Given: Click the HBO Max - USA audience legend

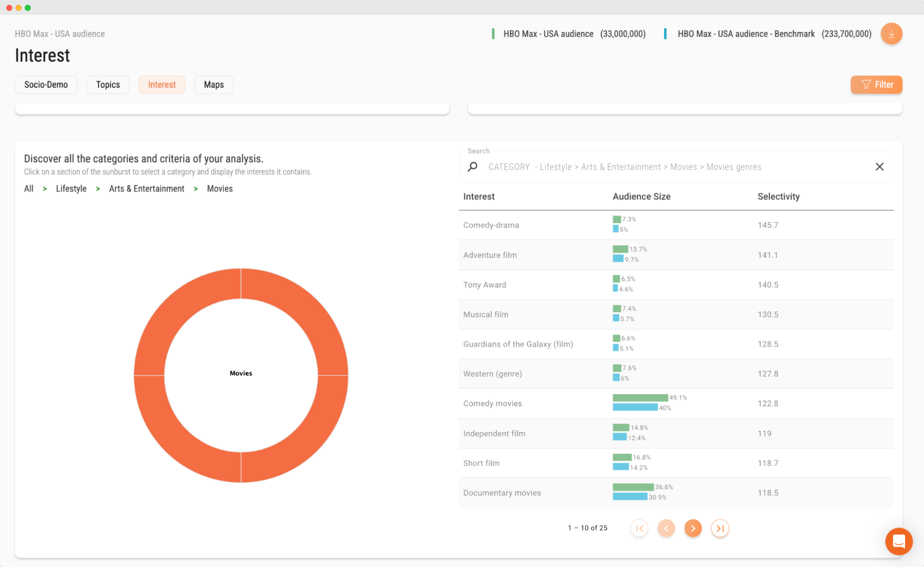Looking at the screenshot, I should pos(569,34).
